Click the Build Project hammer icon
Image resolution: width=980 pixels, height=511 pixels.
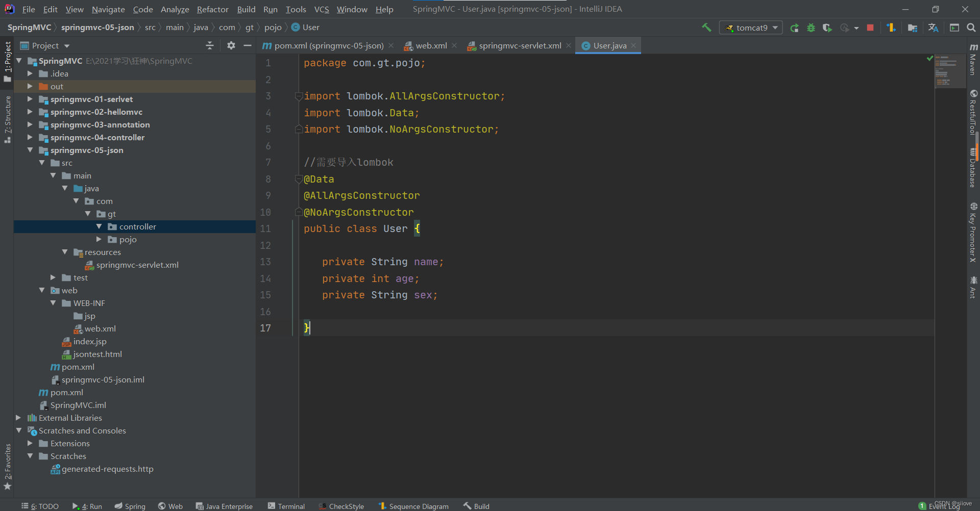(706, 28)
